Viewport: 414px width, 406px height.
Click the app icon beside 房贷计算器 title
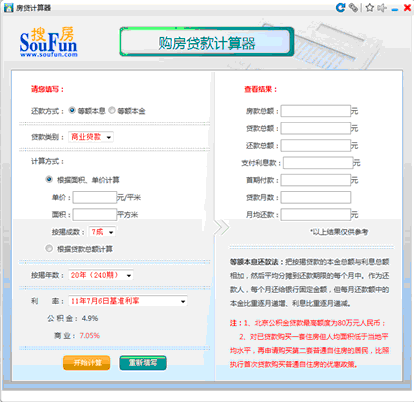click(x=8, y=7)
